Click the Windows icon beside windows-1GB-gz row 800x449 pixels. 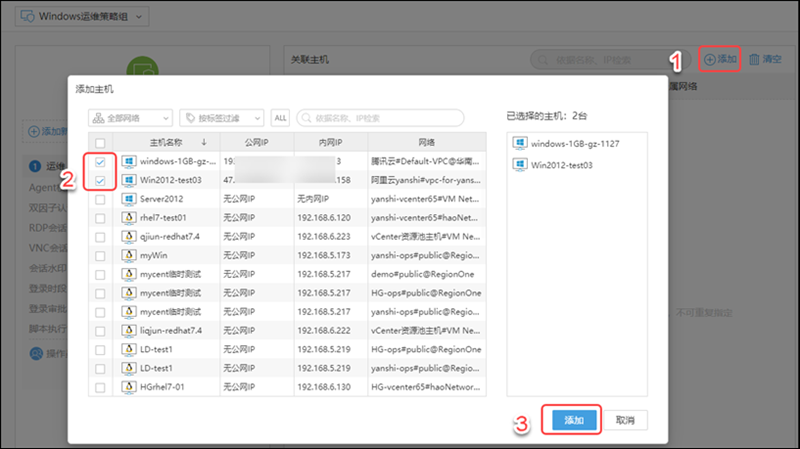(129, 162)
